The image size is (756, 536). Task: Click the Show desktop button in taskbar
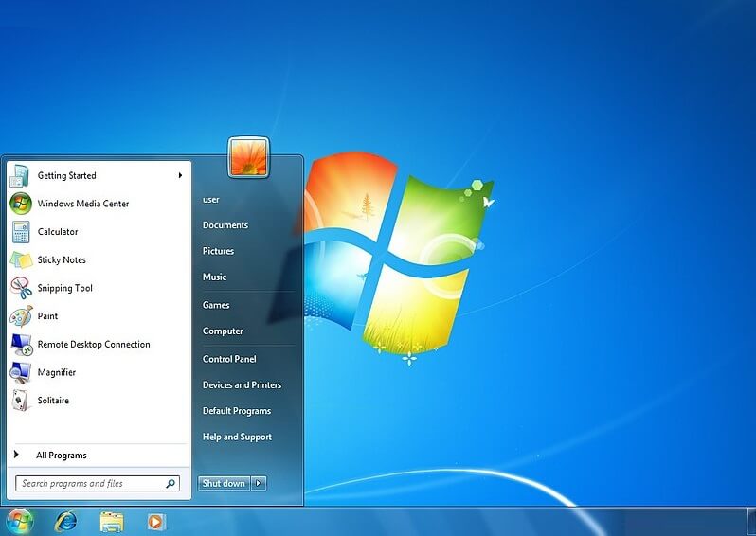coord(751,522)
